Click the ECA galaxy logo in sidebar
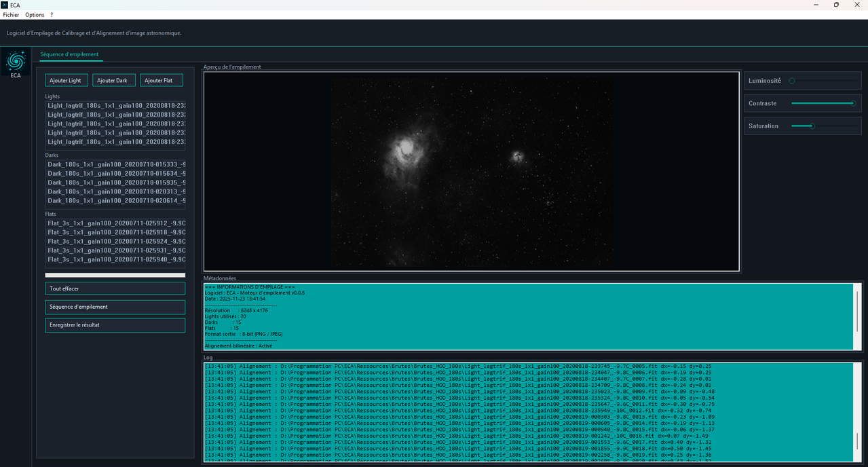 point(15,62)
